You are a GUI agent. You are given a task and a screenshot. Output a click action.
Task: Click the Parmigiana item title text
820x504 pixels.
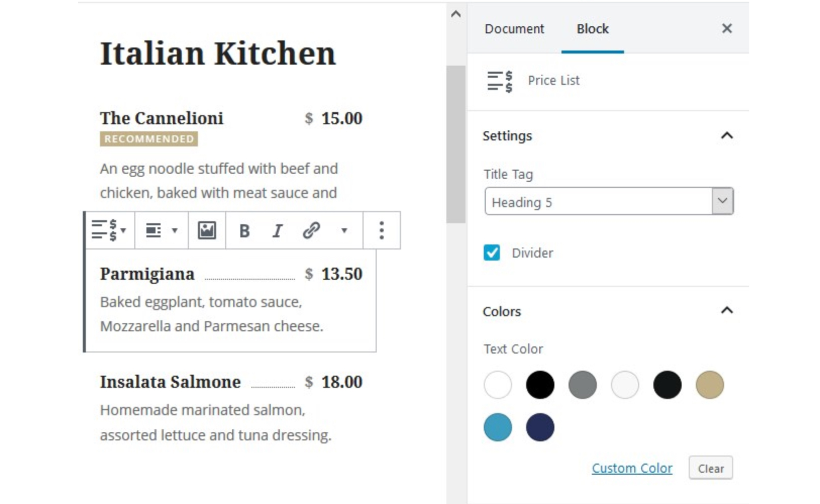(x=147, y=274)
